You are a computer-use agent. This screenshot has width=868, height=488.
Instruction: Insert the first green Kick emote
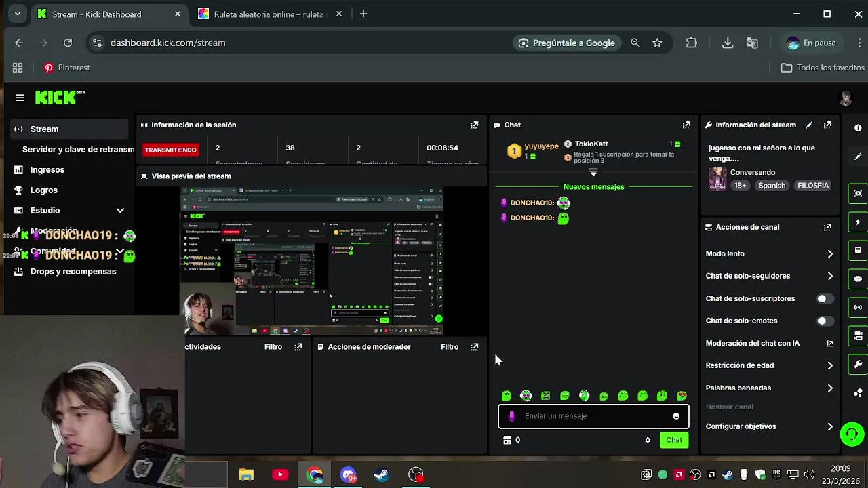pos(507,396)
